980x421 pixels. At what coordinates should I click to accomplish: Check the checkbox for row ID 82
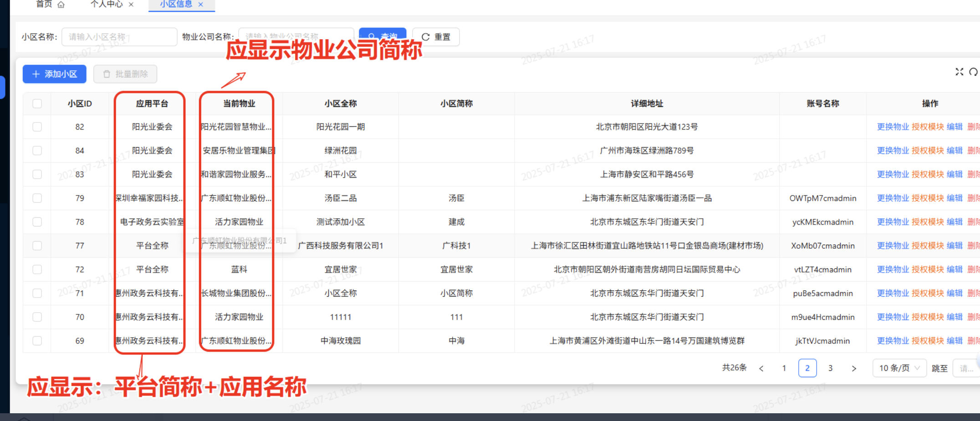click(37, 127)
